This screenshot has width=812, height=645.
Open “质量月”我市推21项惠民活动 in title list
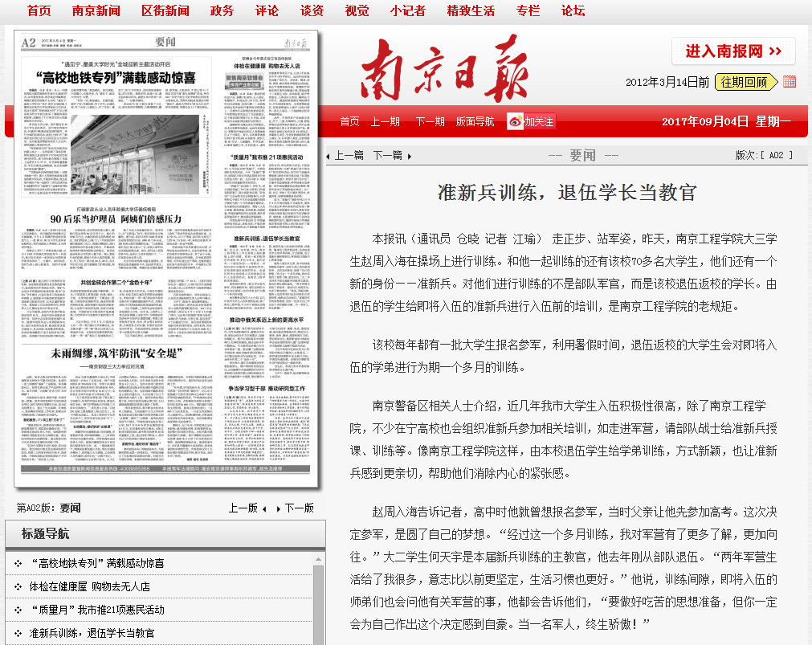click(x=96, y=610)
